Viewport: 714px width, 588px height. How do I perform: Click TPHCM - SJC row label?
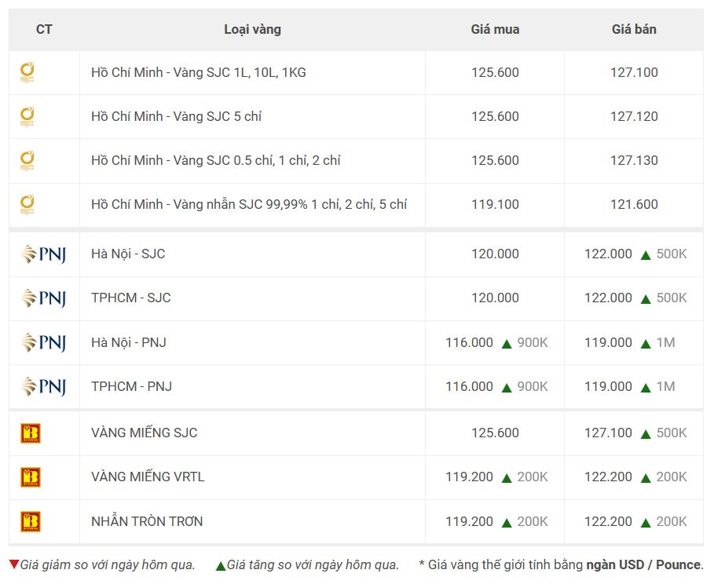[x=131, y=298]
